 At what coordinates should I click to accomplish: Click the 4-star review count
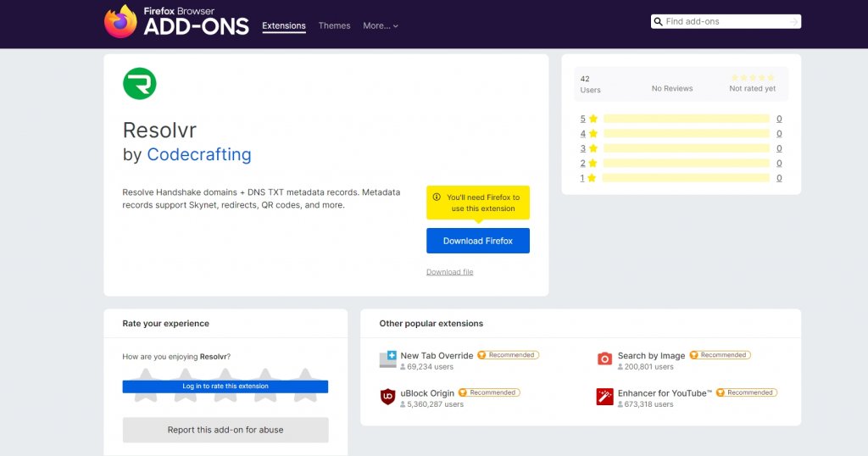point(779,133)
